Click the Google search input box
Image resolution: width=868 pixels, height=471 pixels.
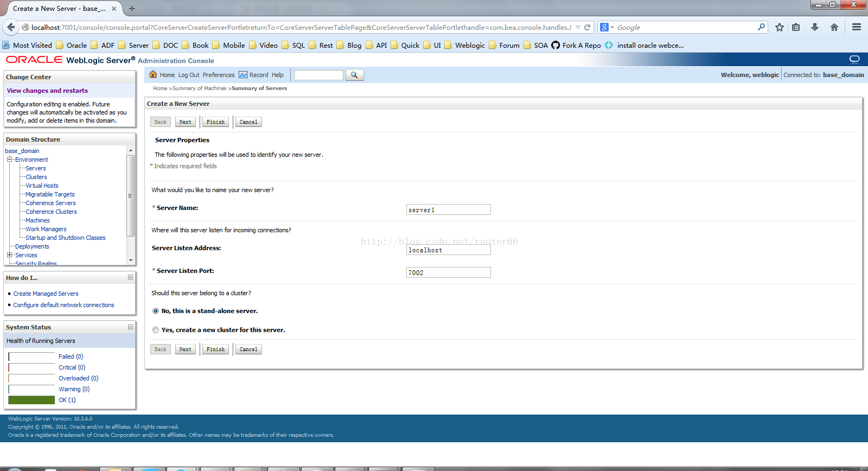(686, 27)
